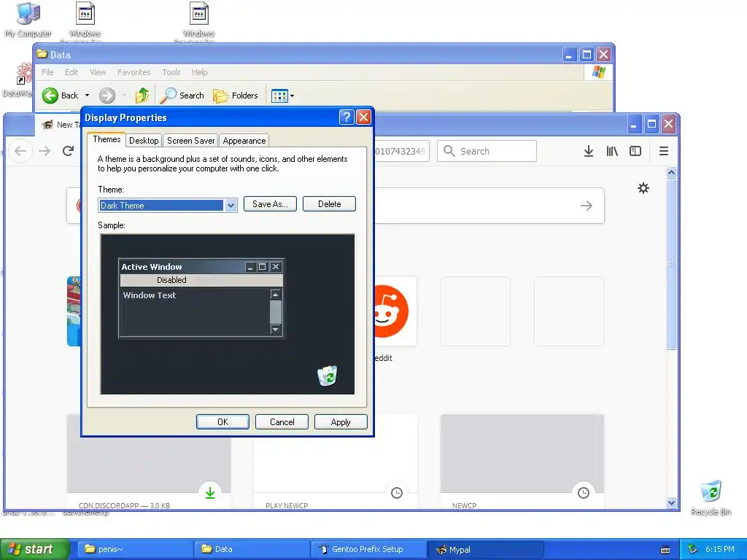
Task: Open the Library icon in Mypal toolbar
Action: tap(612, 151)
